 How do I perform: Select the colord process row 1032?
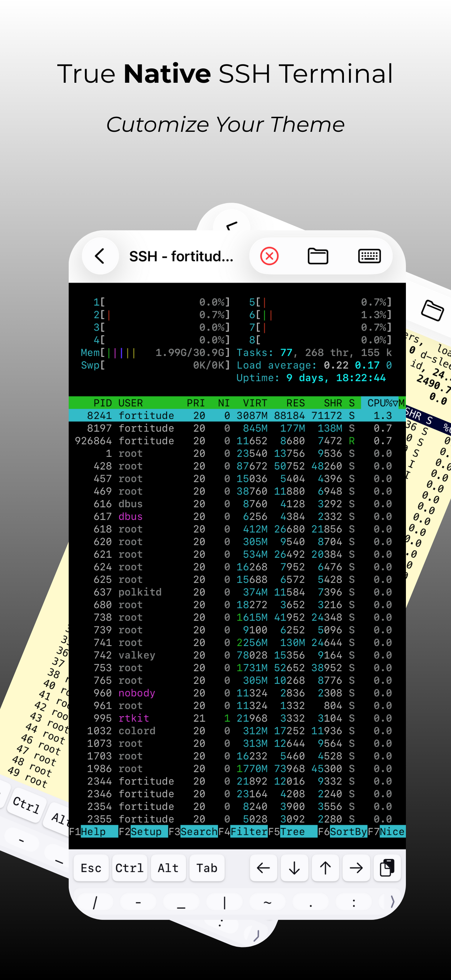point(237,730)
